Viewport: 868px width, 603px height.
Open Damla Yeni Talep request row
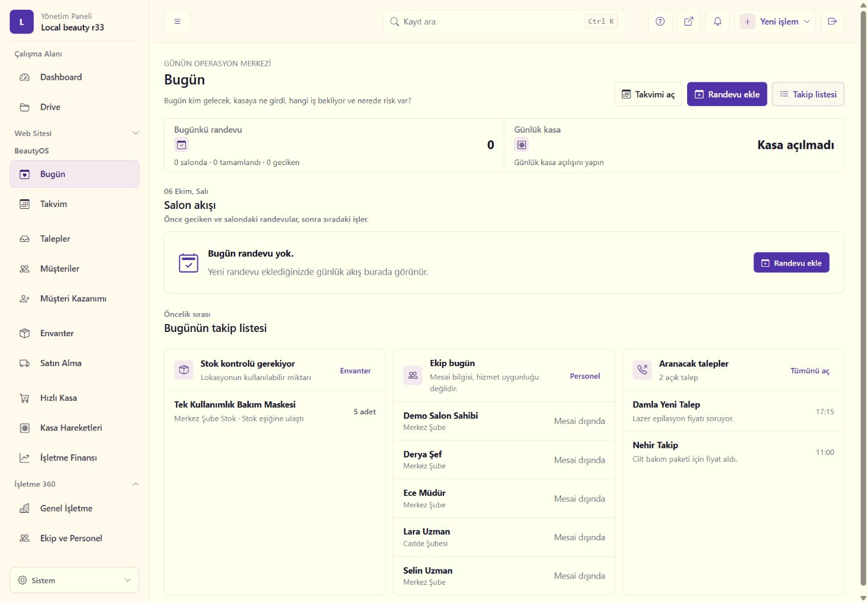733,411
